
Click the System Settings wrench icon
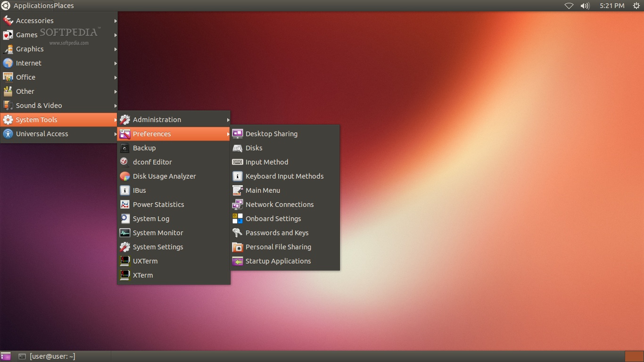[x=125, y=247]
